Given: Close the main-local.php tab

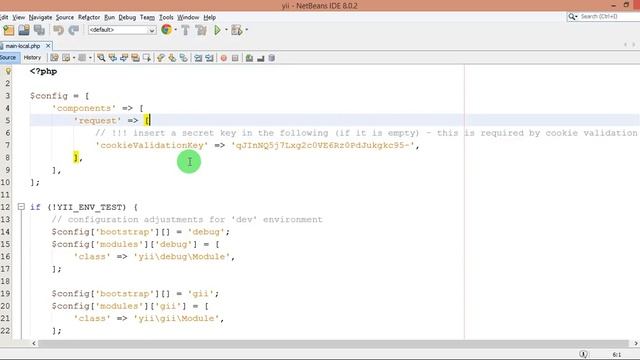Looking at the screenshot, I should [x=48, y=46].
